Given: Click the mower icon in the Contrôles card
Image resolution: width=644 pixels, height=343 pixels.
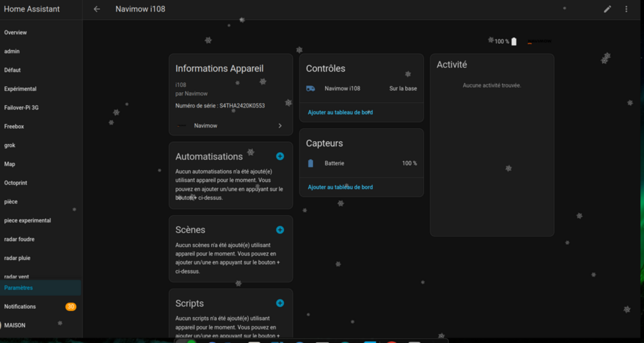Looking at the screenshot, I should click(x=310, y=88).
